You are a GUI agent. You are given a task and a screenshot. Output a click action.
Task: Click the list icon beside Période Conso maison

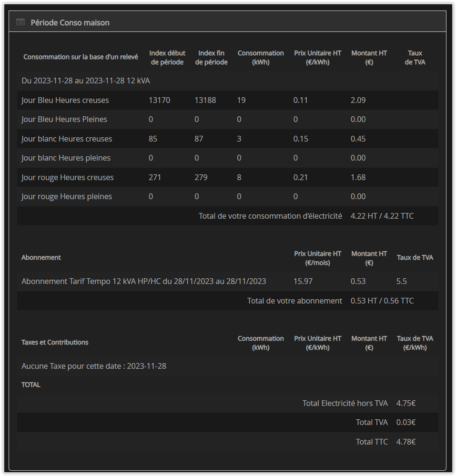(20, 22)
